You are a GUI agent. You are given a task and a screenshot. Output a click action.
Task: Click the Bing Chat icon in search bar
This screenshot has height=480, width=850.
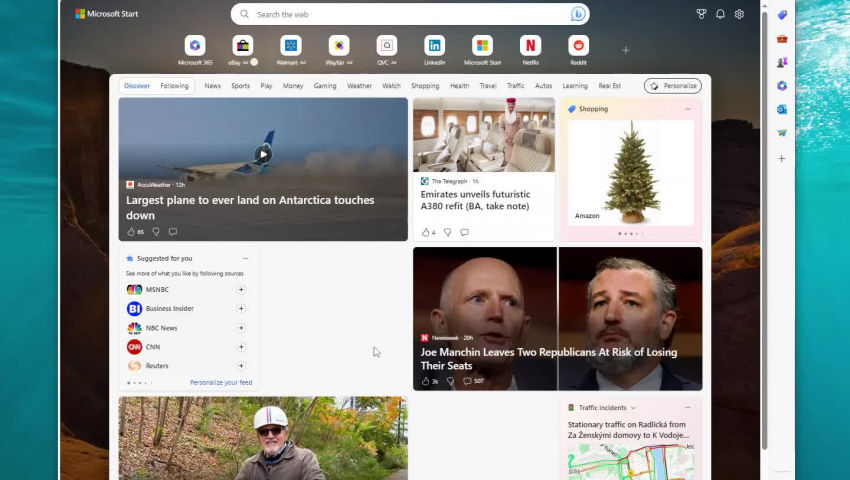[x=577, y=14]
